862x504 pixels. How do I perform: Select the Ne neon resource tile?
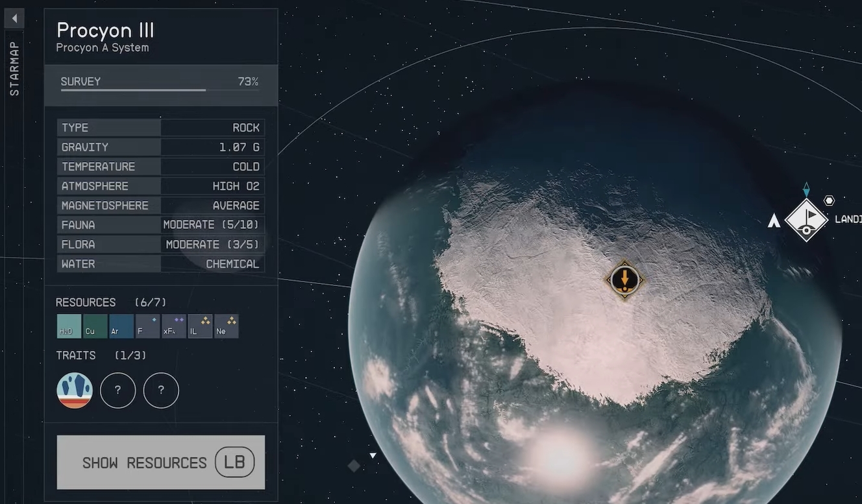click(x=227, y=326)
